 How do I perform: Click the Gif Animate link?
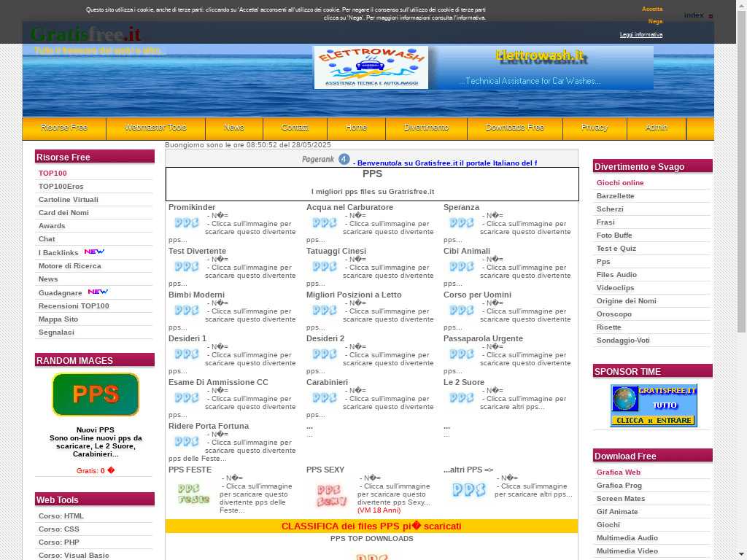[617, 512]
